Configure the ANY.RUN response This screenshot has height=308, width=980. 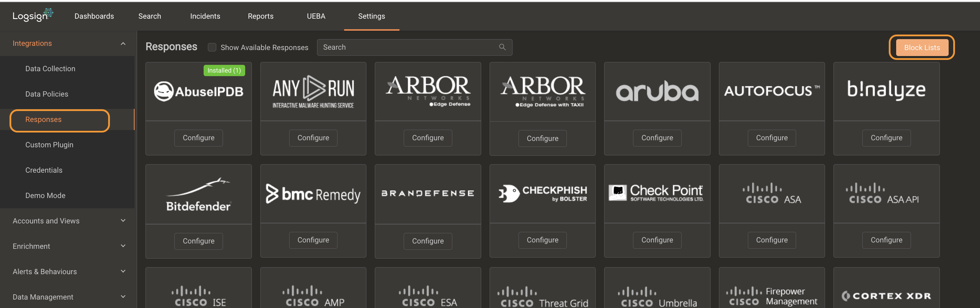(313, 138)
